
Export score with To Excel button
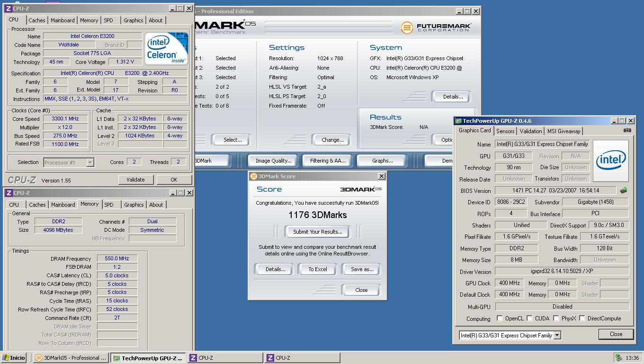pos(318,269)
